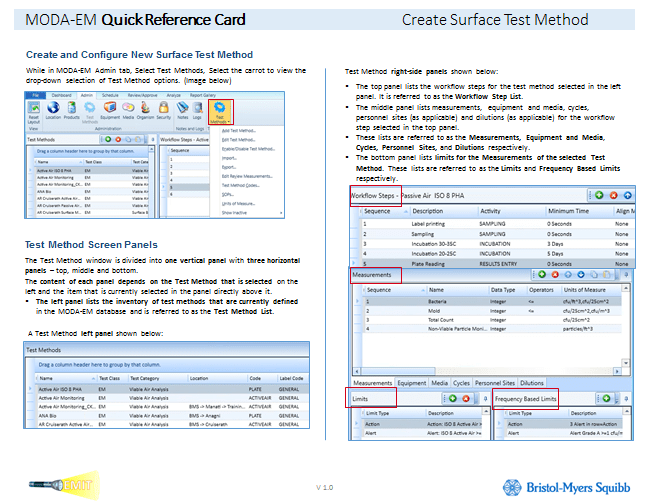Add a limit using green plus icon
Screen dimensions: 651x504
click(x=452, y=397)
